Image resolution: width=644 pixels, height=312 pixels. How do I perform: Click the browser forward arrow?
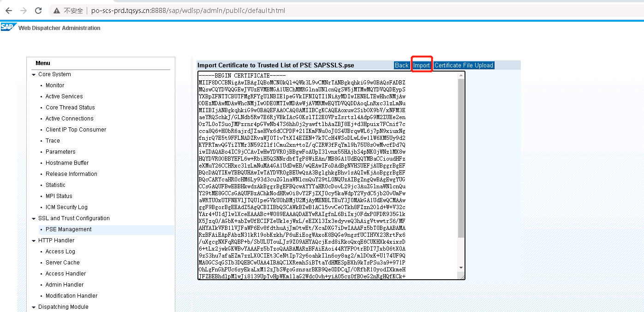(24, 10)
